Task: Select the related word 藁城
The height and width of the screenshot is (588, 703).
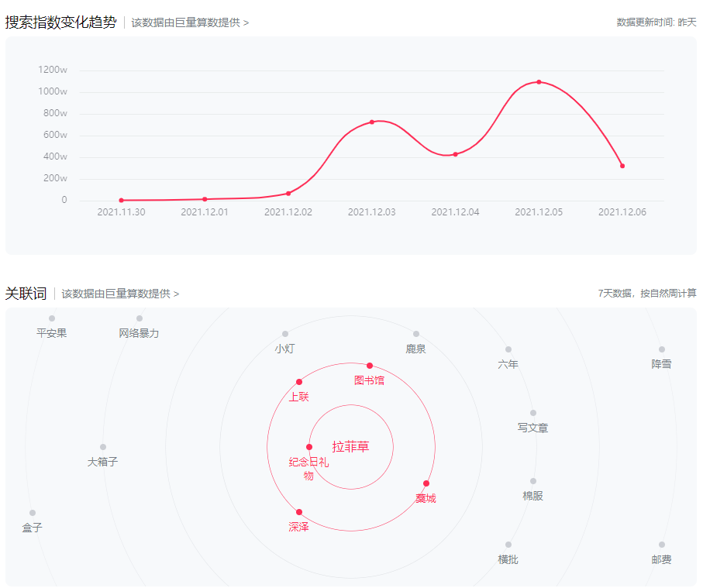Action: [426, 498]
